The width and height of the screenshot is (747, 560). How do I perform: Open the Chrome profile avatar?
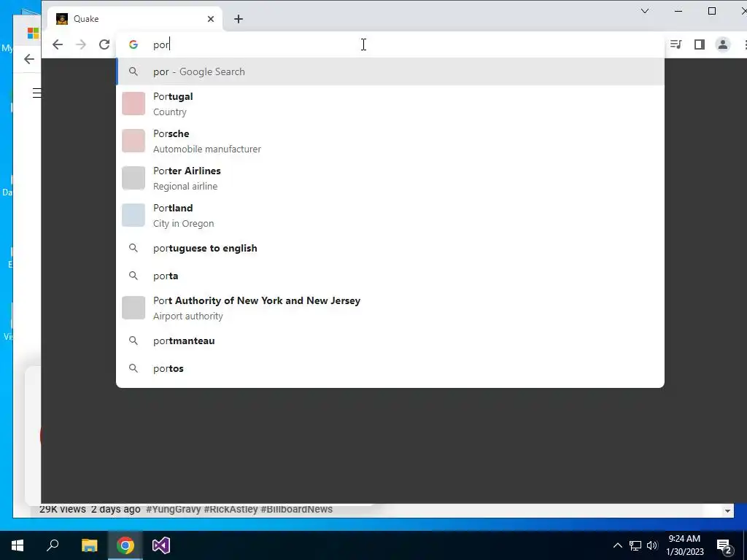tap(723, 44)
